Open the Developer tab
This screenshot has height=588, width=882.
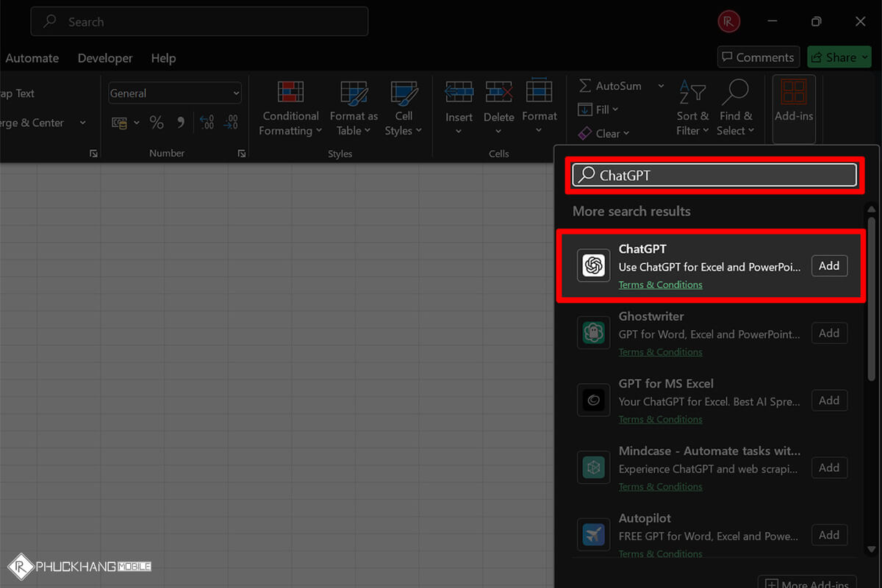(105, 58)
